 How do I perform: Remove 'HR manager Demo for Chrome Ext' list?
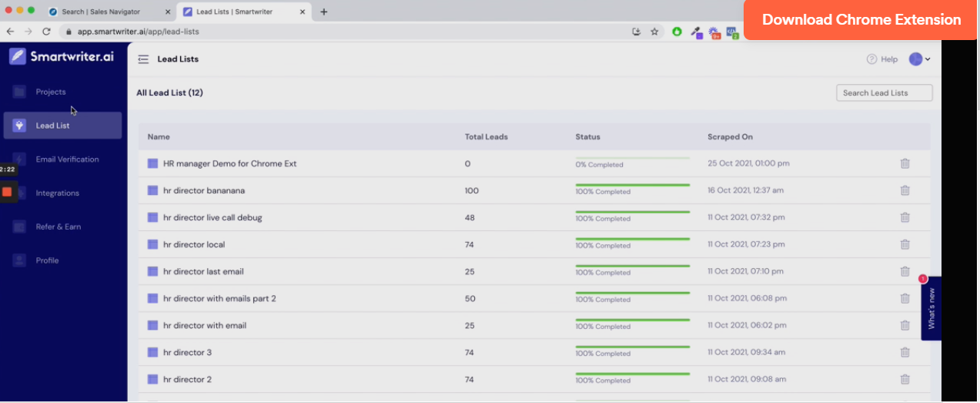pyautogui.click(x=905, y=163)
